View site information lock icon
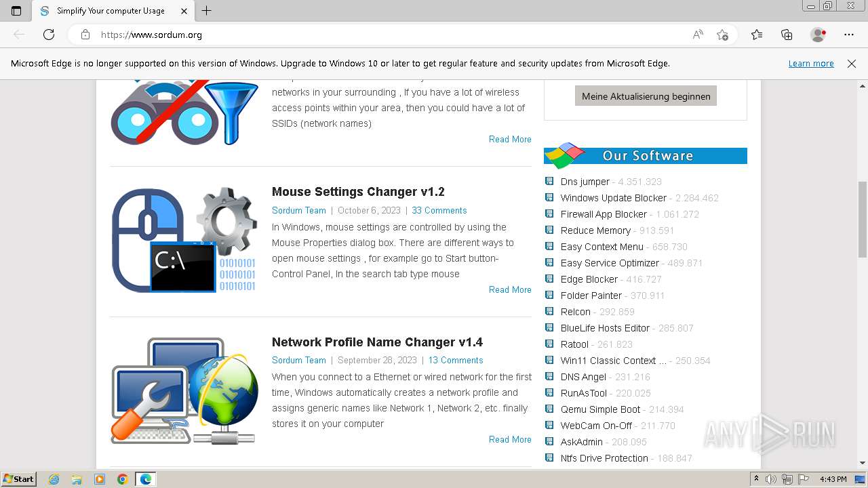The width and height of the screenshot is (868, 488). [x=85, y=35]
